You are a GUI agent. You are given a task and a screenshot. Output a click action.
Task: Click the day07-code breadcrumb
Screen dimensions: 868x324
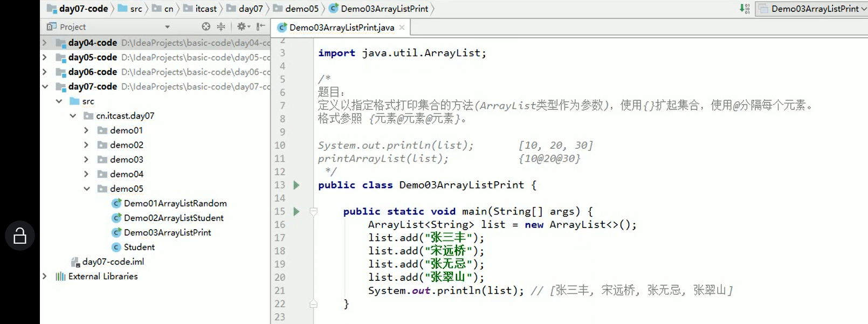(x=78, y=9)
